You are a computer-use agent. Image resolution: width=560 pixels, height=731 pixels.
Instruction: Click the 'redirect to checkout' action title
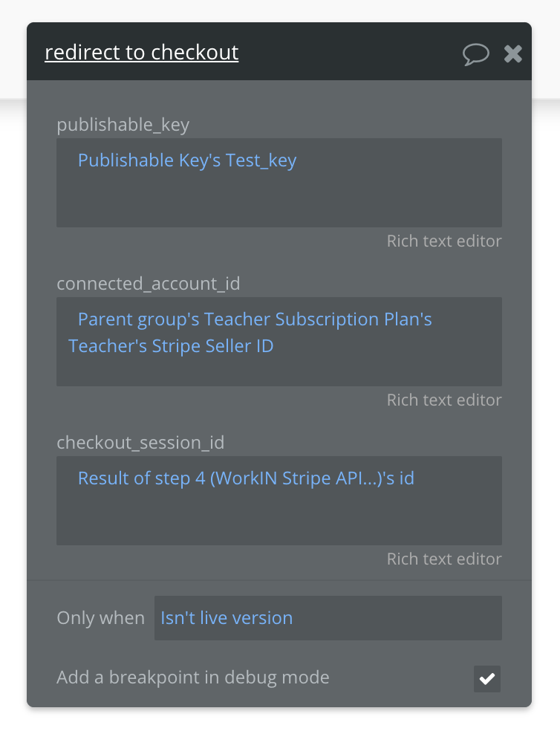[141, 53]
